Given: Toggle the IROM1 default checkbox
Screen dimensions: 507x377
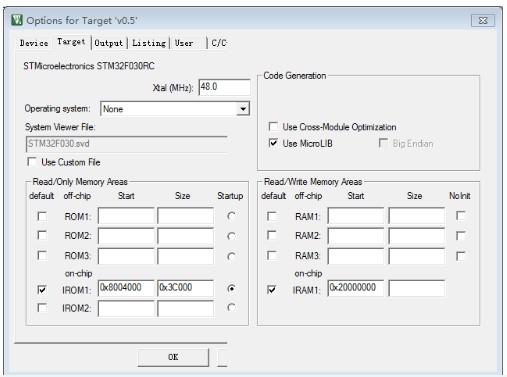Looking at the screenshot, I should [x=42, y=289].
